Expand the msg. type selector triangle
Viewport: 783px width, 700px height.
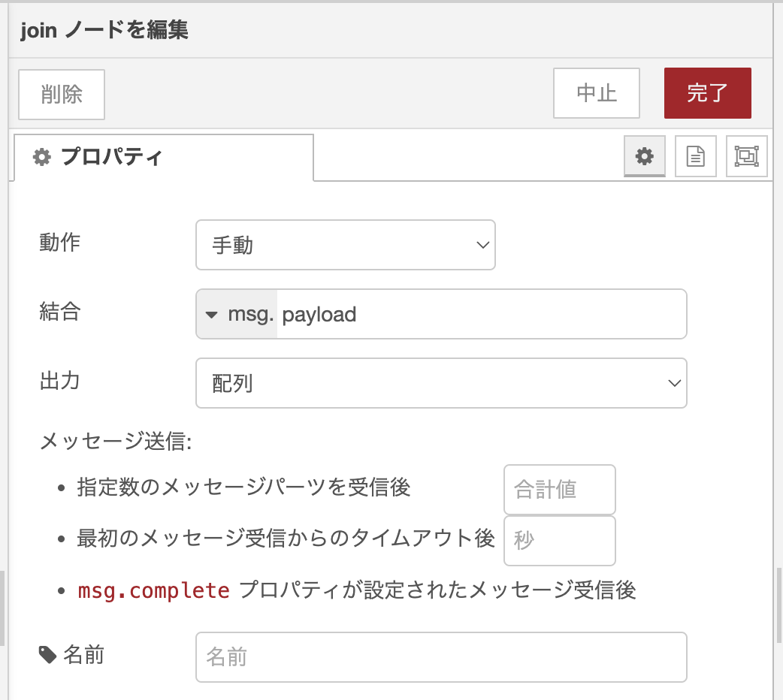[x=212, y=314]
